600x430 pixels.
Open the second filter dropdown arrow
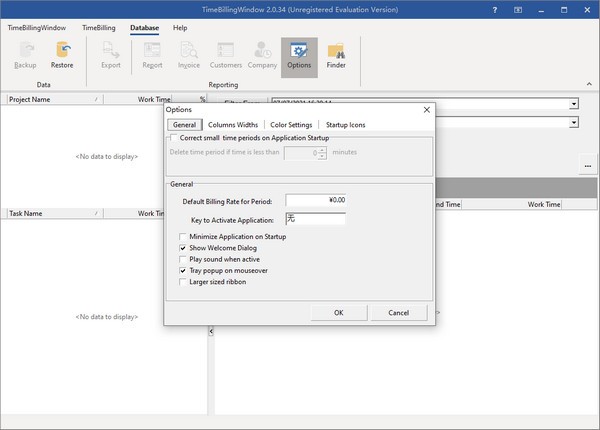coord(575,122)
